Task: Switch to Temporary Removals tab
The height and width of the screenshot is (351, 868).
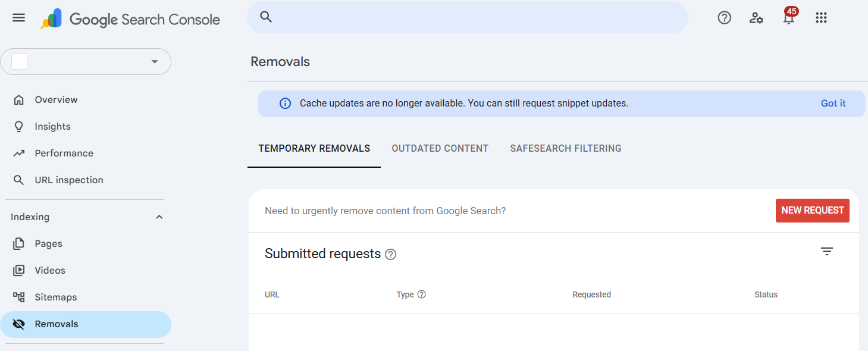Action: coord(314,149)
